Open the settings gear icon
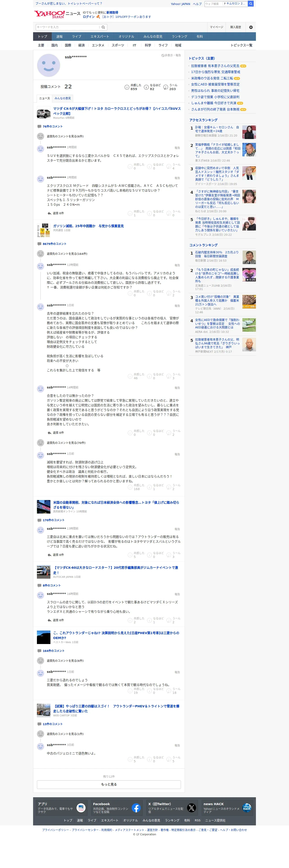The width and height of the screenshot is (289, 868). tap(251, 27)
